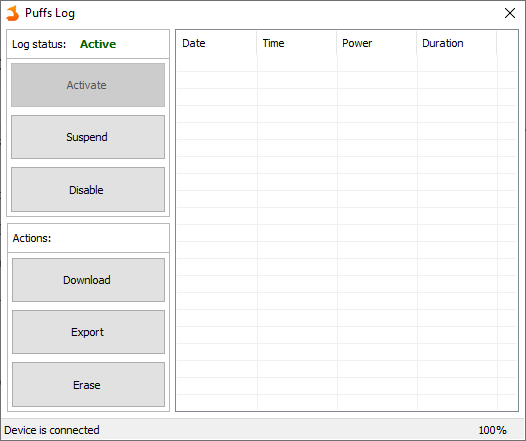Click the Duration column header

point(457,43)
